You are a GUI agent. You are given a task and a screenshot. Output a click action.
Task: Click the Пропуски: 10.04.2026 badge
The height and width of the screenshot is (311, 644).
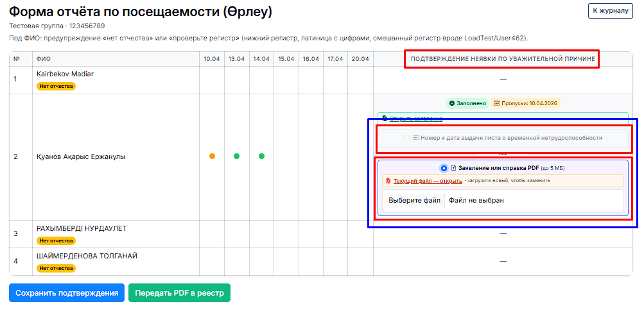pos(526,103)
